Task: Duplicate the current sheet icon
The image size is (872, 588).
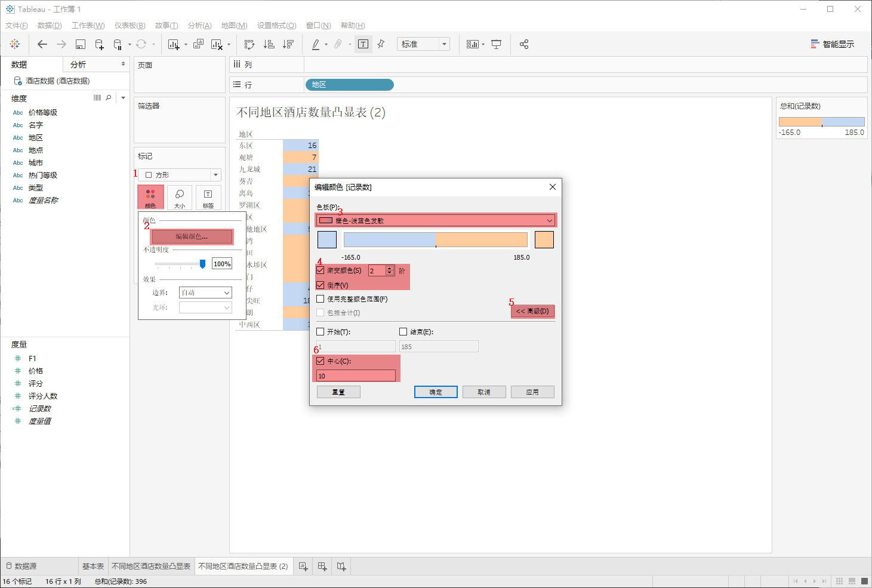Action: pyautogui.click(x=199, y=44)
